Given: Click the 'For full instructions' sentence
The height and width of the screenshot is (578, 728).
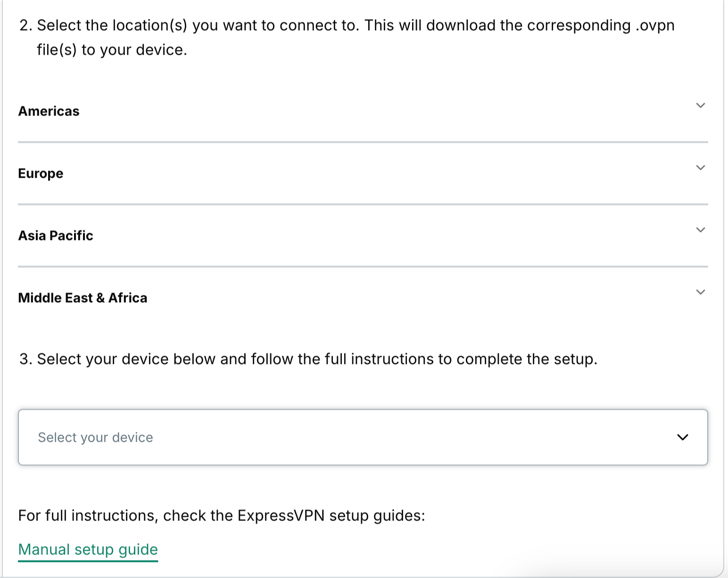Looking at the screenshot, I should 222,516.
